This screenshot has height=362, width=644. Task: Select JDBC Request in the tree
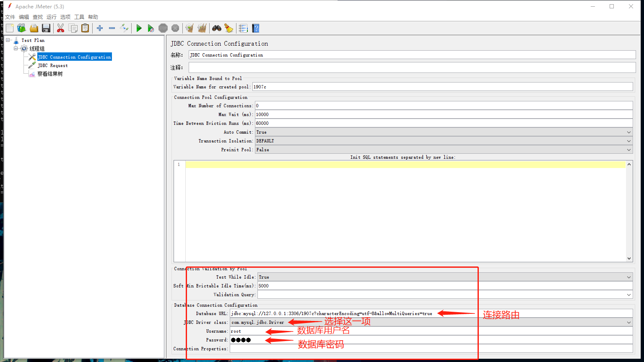tap(53, 65)
